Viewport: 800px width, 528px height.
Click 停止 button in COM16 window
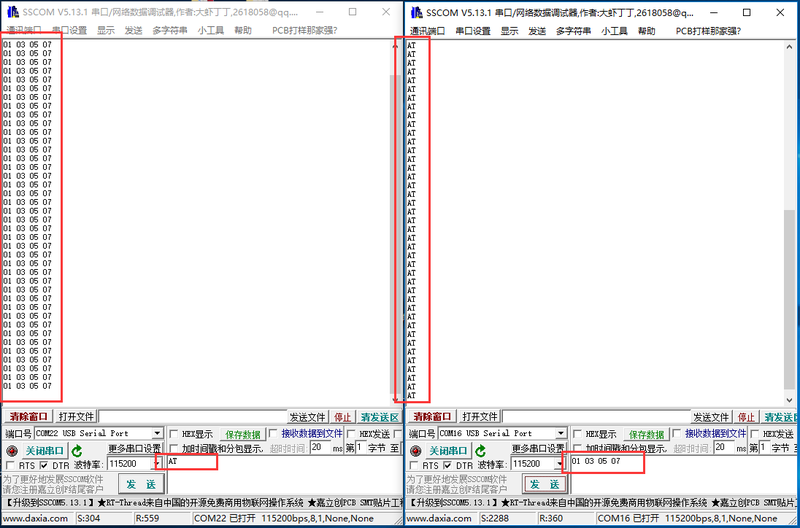click(746, 417)
